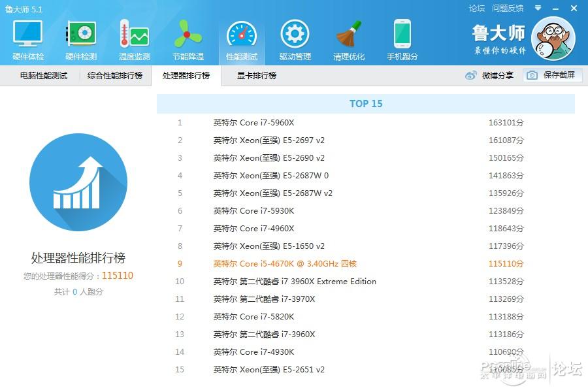588x392 pixels.
Task: Select row Xeon E5-2690 v2
Action: (x=366, y=158)
